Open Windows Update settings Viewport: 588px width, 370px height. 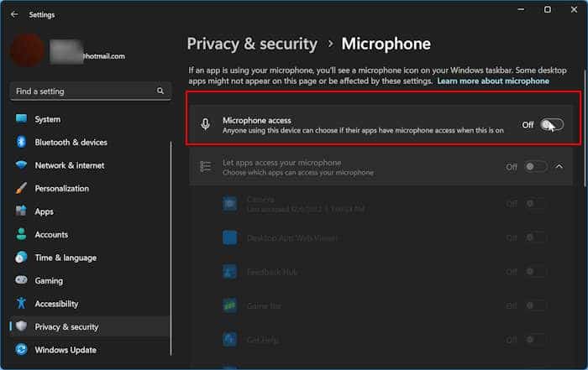pos(90,350)
